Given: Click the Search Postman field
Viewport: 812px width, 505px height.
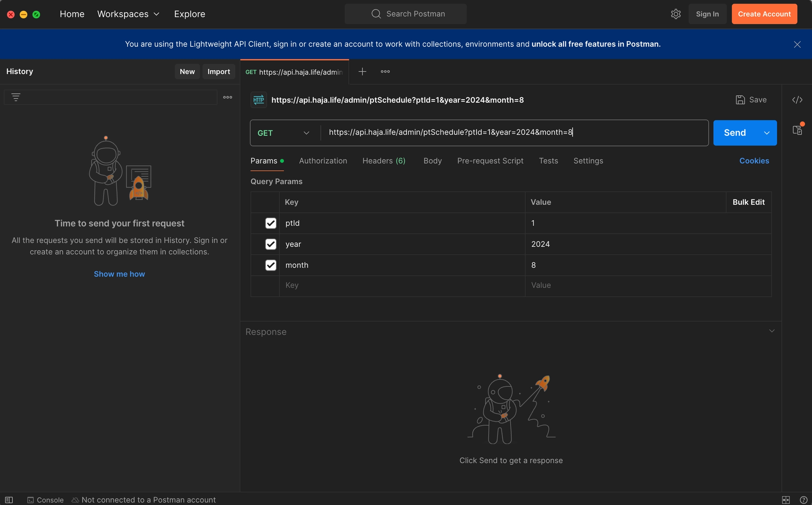Looking at the screenshot, I should pyautogui.click(x=406, y=14).
